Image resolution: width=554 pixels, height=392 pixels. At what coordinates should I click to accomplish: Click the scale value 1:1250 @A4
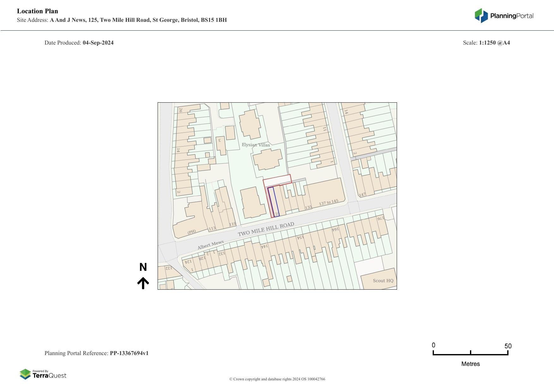pos(494,43)
